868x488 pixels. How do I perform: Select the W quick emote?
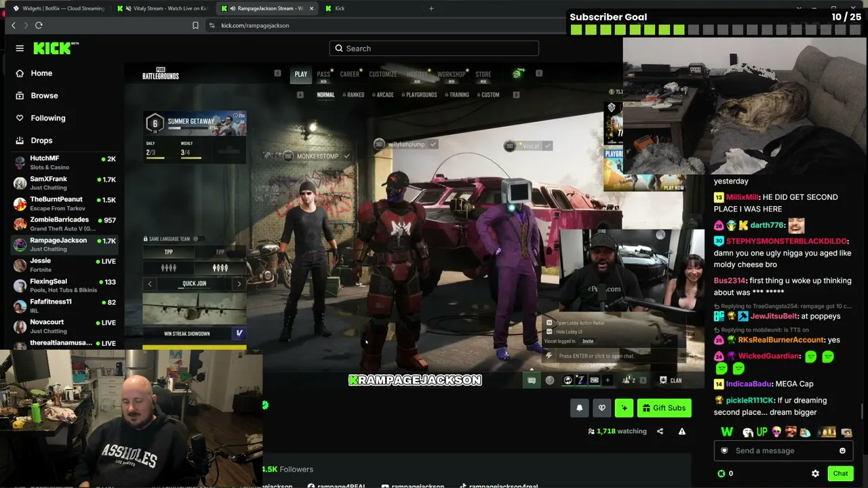727,432
